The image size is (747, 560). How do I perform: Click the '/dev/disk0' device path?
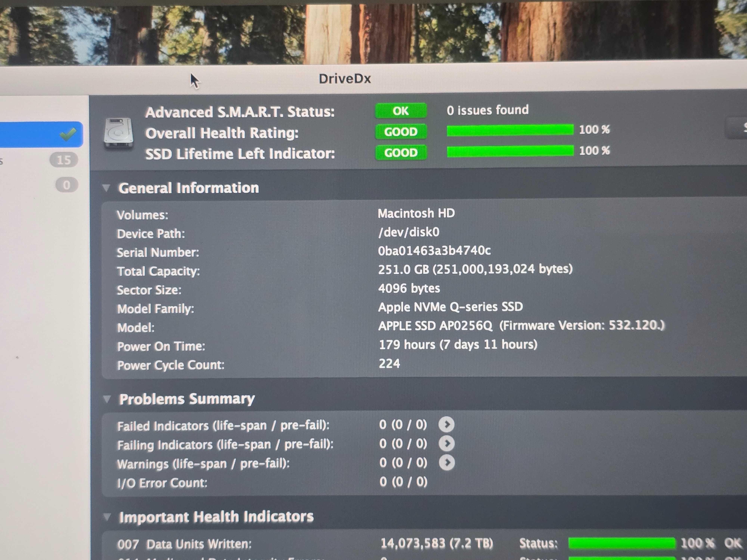coord(409,232)
